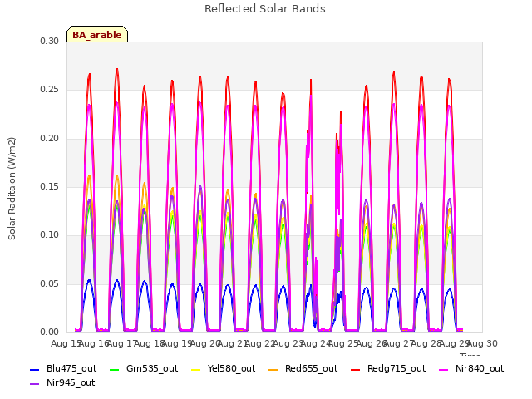Click the BA_arable annotation label

coord(97,34)
